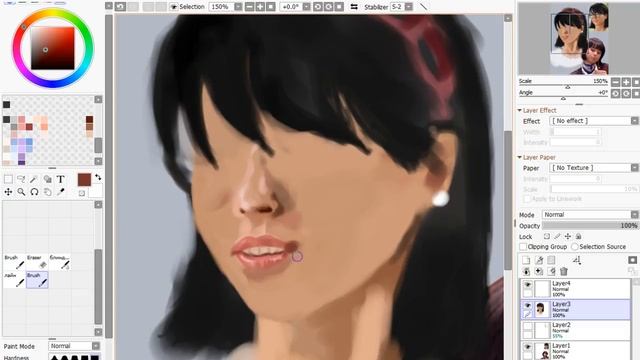Image resolution: width=640 pixels, height=360 pixels.
Task: Navigator zoom out minus button
Action: 616,82
